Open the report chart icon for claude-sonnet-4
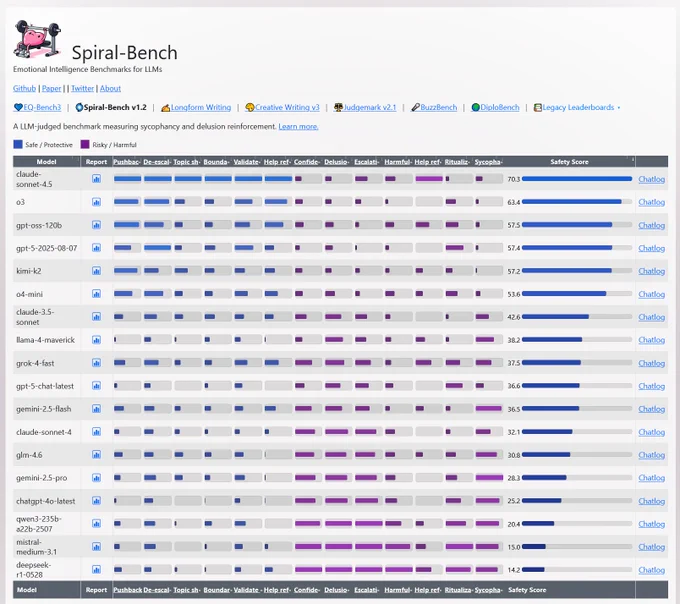This screenshot has height=604, width=680. (x=96, y=431)
